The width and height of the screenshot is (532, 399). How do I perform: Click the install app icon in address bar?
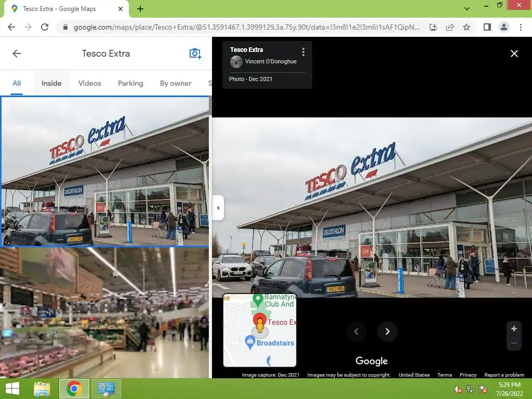tap(433, 27)
